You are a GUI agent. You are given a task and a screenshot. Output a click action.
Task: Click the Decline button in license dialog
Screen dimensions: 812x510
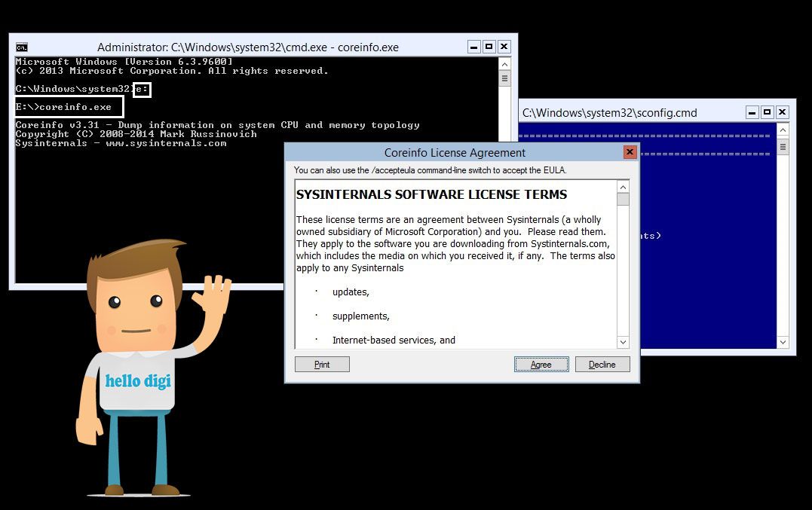point(602,364)
